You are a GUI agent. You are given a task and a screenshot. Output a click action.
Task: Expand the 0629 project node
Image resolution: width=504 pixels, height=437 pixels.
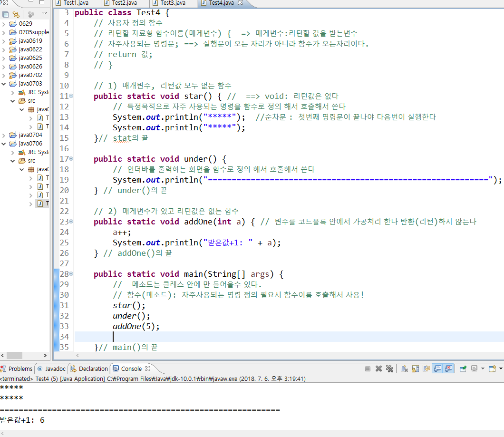point(3,24)
